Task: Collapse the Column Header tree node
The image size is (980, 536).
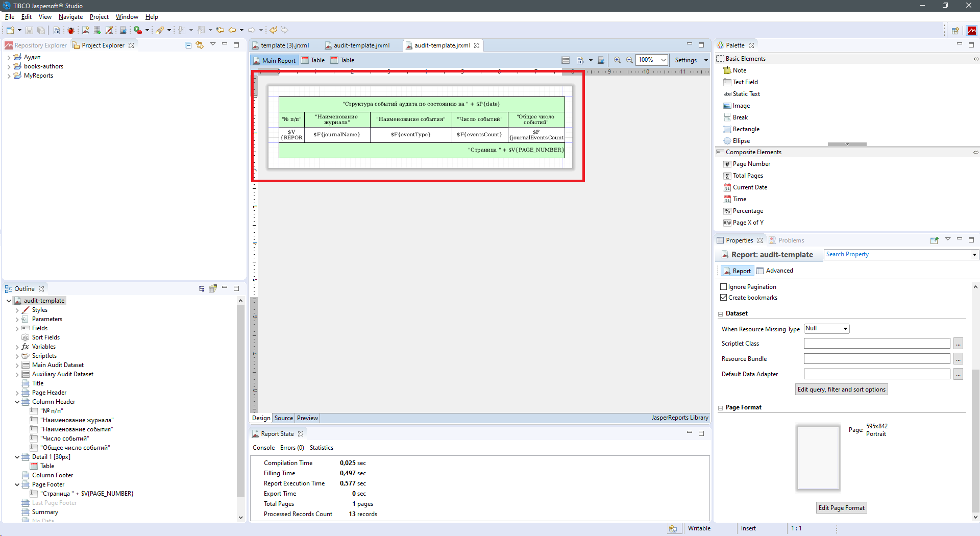Action: [x=17, y=402]
